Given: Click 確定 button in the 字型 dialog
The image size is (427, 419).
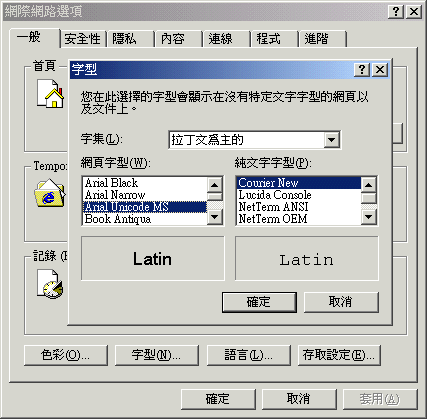Looking at the screenshot, I should pyautogui.click(x=259, y=302).
